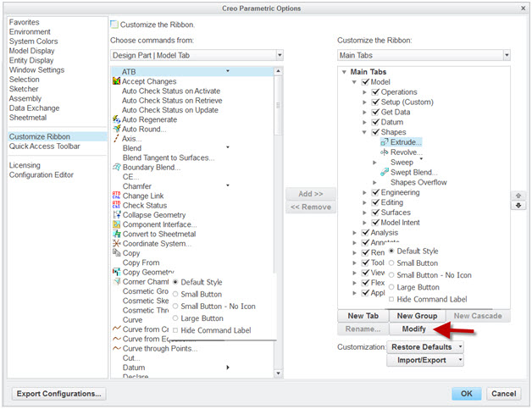Click the New Group button

click(417, 316)
